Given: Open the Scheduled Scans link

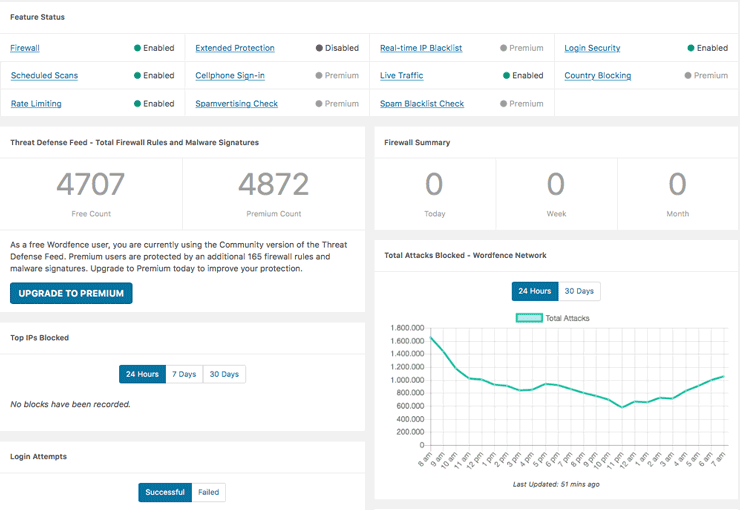Looking at the screenshot, I should point(44,76).
